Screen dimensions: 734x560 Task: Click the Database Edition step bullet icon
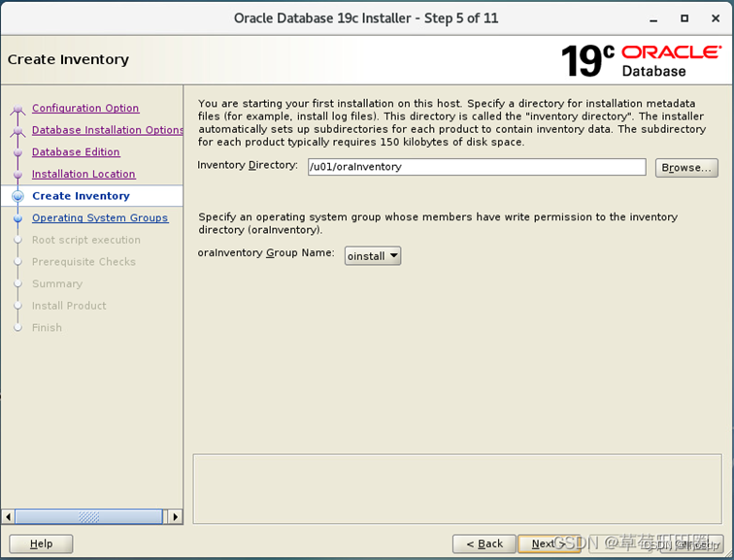[17, 152]
